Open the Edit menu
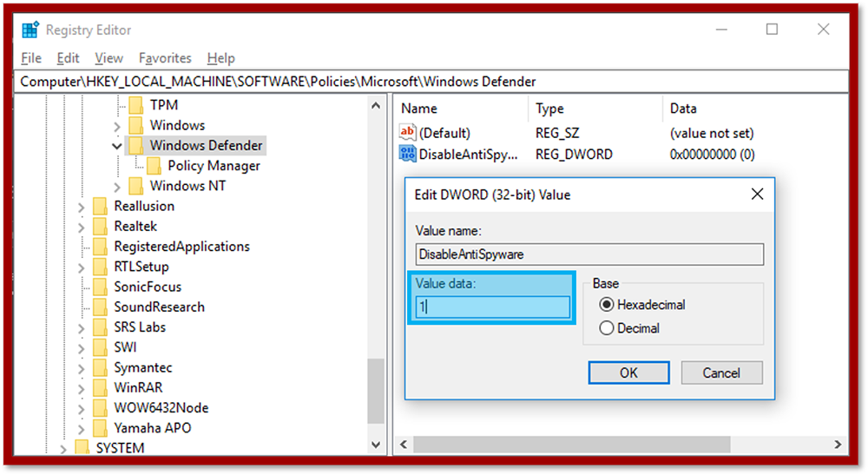 [x=68, y=58]
